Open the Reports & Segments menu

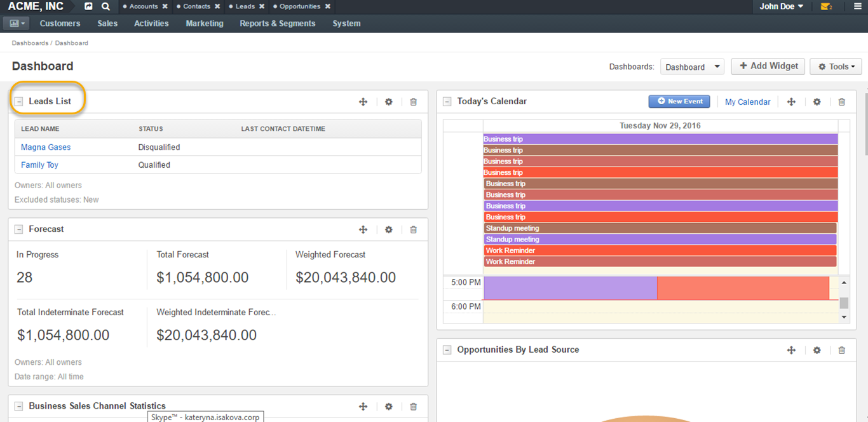[277, 24]
